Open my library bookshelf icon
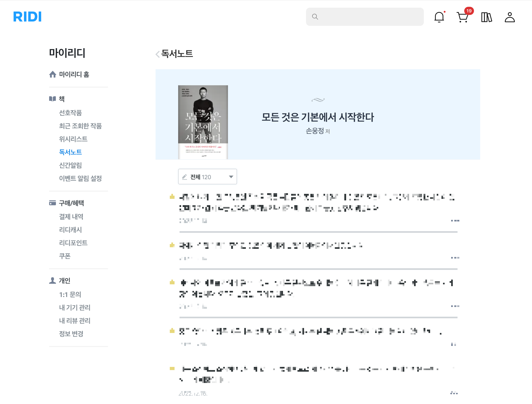Image resolution: width=532 pixels, height=404 pixels. 486,17
